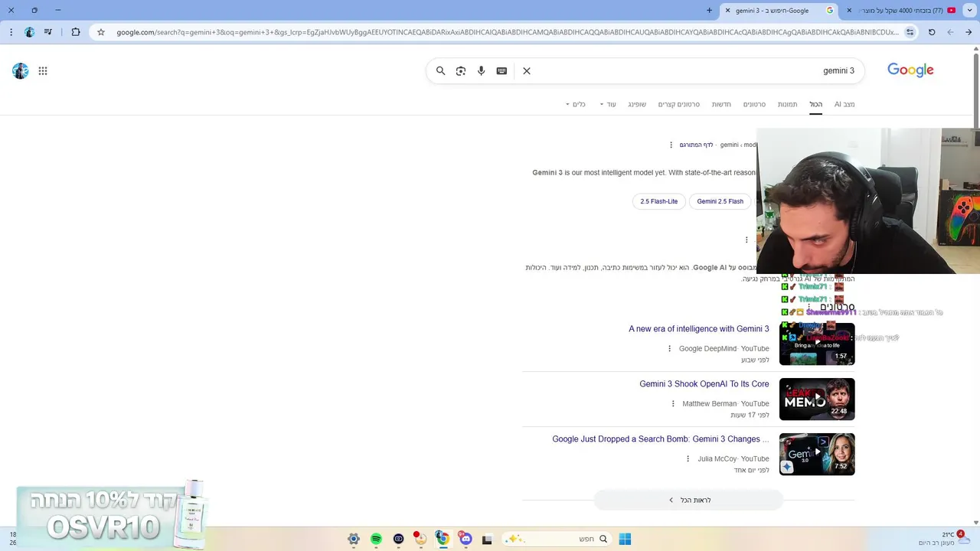Go back to the previous page
The width and height of the screenshot is (980, 551).
(x=950, y=32)
